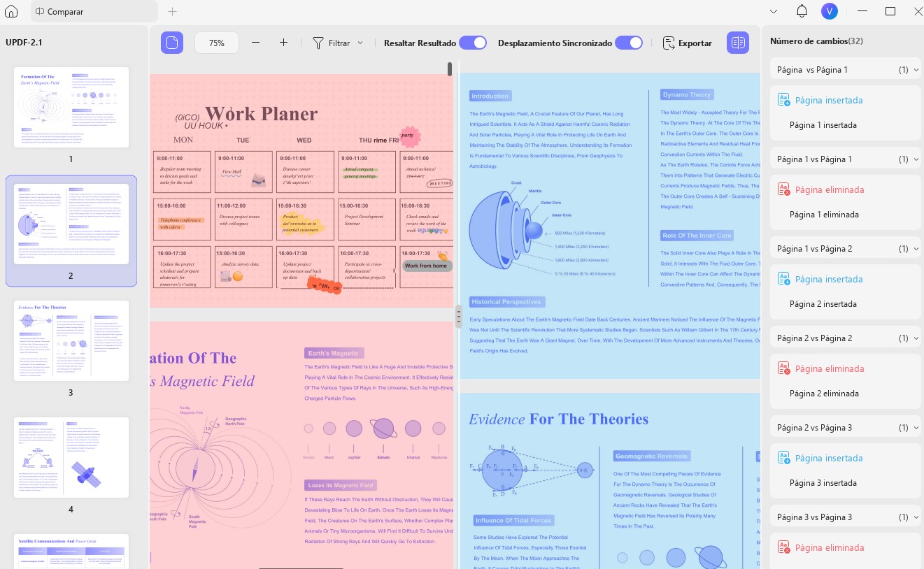924x569 pixels.
Task: Select the "Página 1 eliminada" change entry
Action: (846, 202)
